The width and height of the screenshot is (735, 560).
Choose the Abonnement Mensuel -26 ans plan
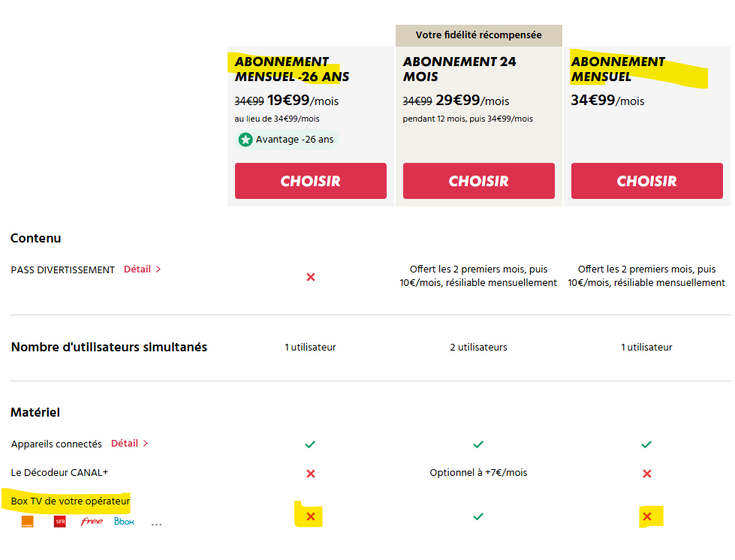coord(311,181)
